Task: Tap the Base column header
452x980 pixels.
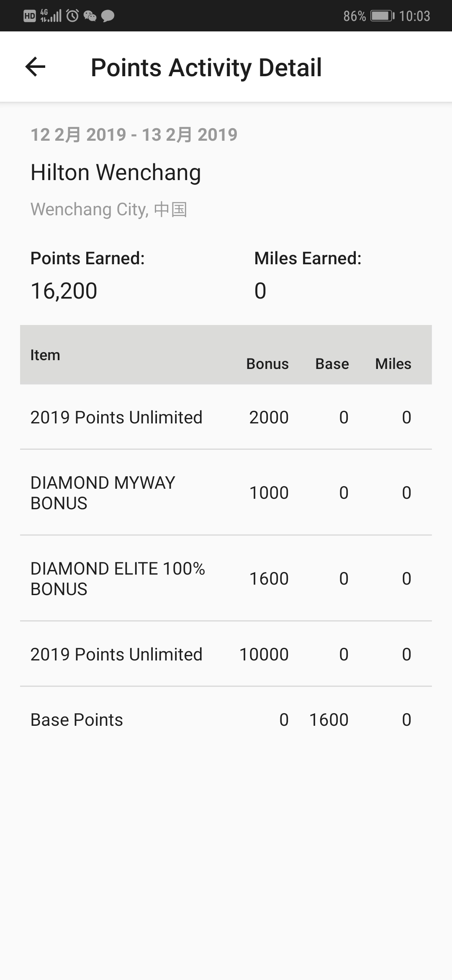Action: point(332,364)
